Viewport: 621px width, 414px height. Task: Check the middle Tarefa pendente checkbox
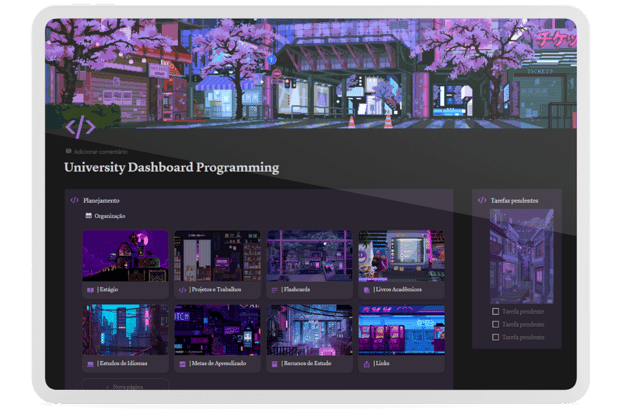pos(495,324)
